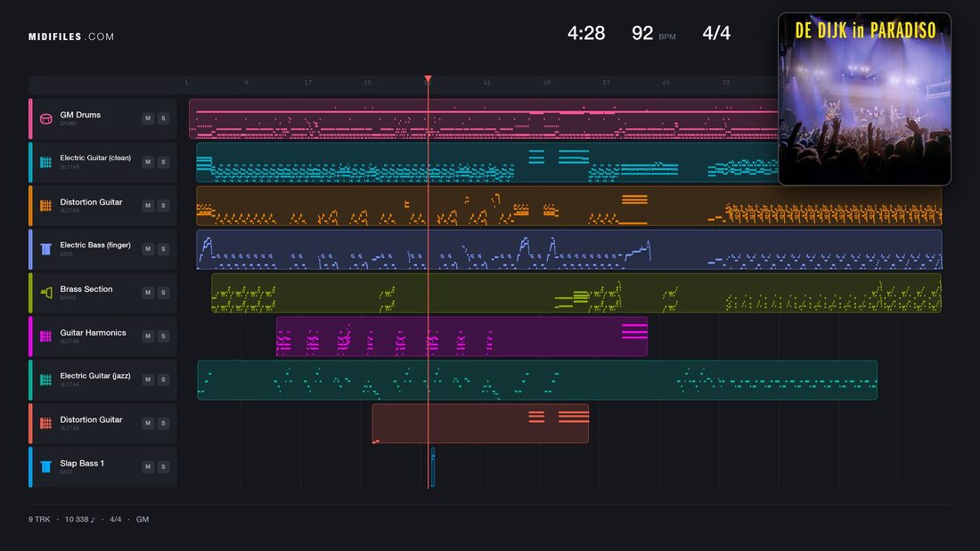Screen dimensions: 980x551
Task: Select the blue Electric Bass (finger) clip
Action: [569, 249]
